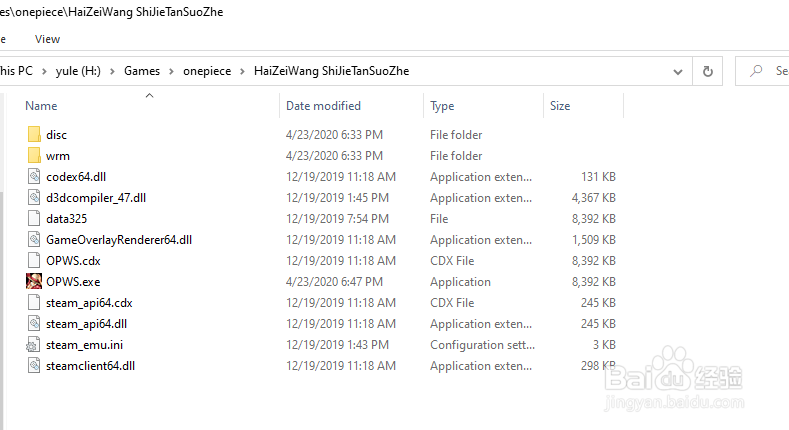Select the wrm folder icon
Screen dimensions: 789x430
click(x=34, y=156)
